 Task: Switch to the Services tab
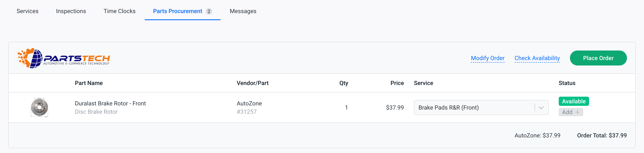pos(27,11)
